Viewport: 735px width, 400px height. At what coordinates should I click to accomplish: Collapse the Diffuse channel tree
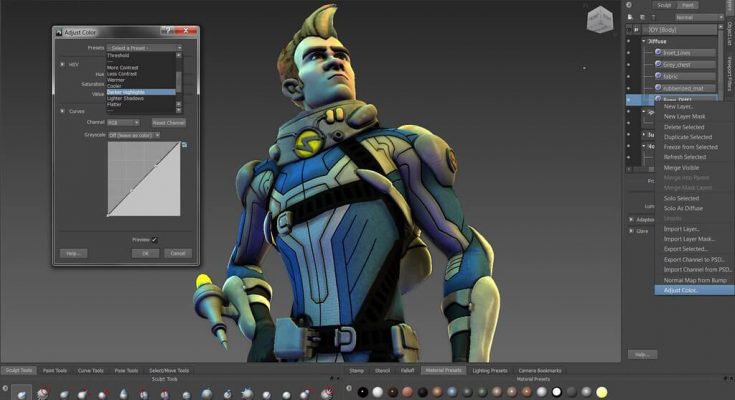[x=644, y=41]
